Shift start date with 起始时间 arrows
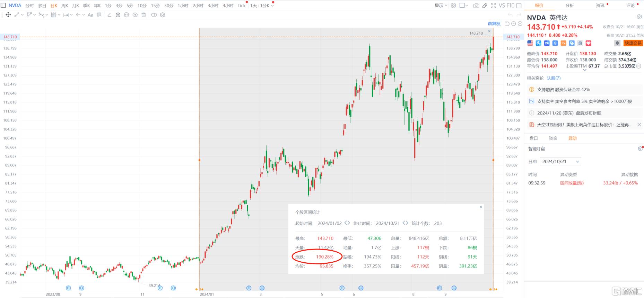The image size is (644, 298). point(347,223)
